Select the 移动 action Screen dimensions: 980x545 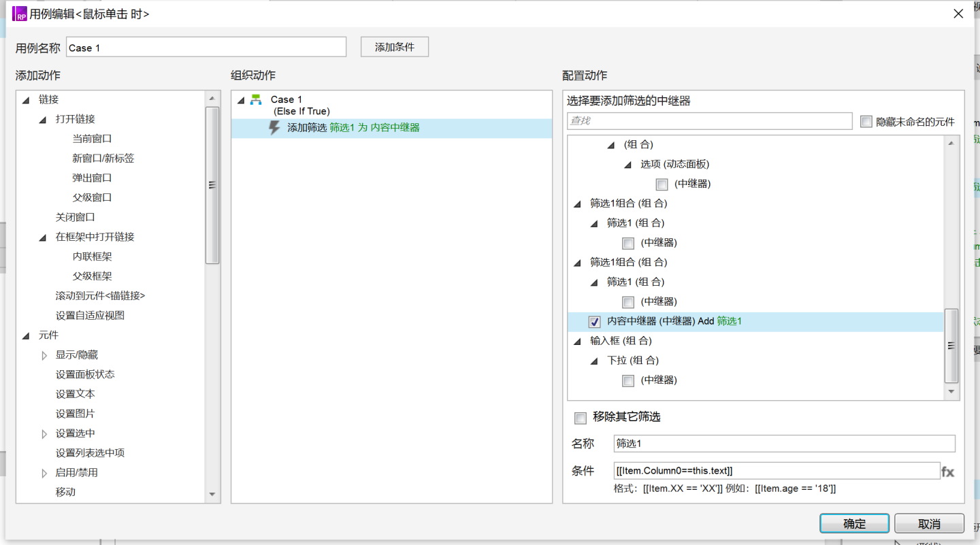coord(65,493)
